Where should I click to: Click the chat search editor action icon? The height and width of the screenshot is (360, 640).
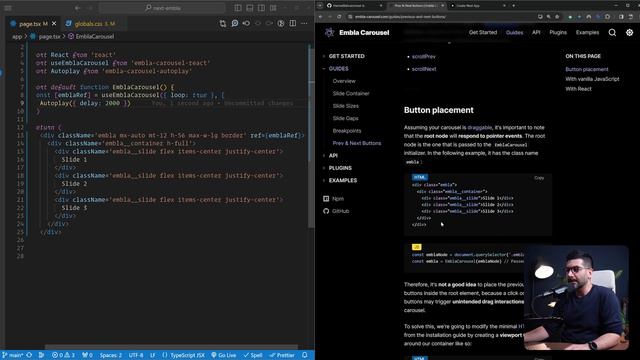coord(235,24)
